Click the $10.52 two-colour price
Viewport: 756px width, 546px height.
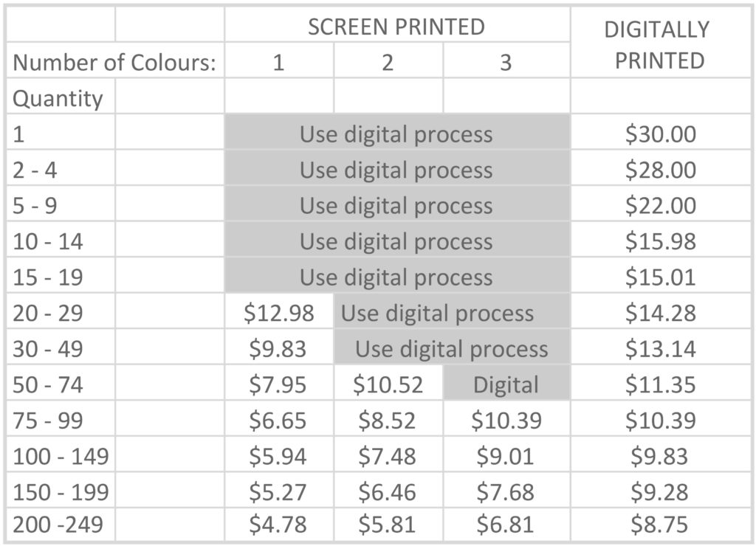[x=388, y=383]
